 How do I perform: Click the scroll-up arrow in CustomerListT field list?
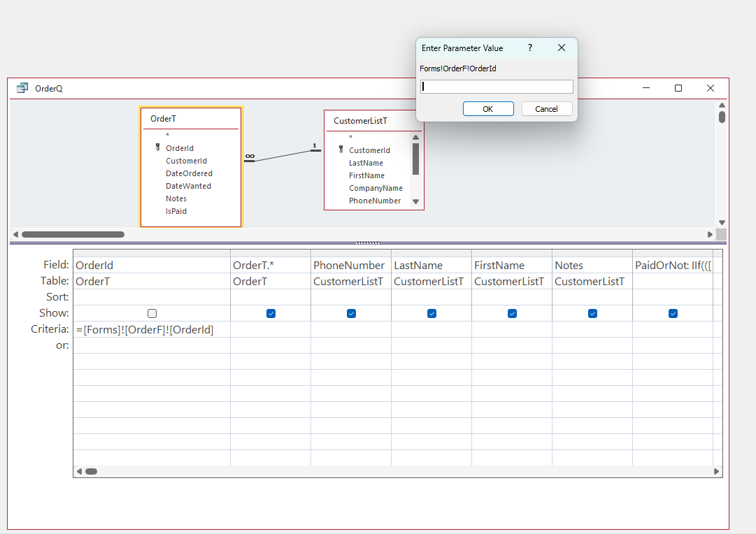tap(415, 137)
